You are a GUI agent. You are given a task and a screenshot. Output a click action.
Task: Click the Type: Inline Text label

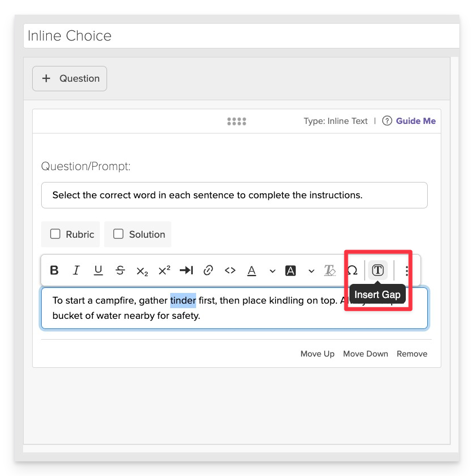pos(335,121)
